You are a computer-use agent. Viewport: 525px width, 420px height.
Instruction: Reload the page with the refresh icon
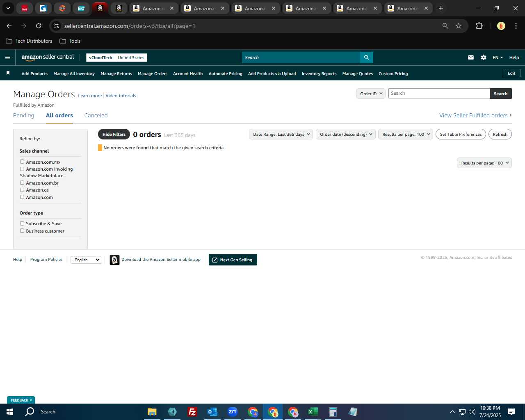[39, 26]
